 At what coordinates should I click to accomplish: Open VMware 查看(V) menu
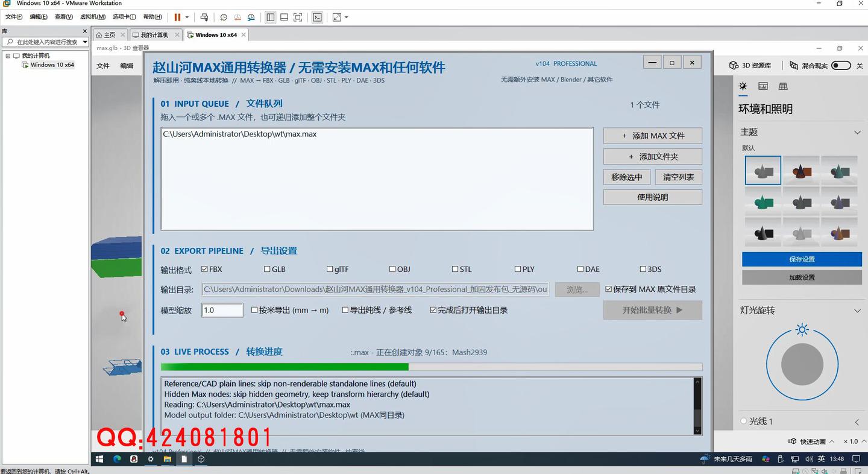click(64, 17)
